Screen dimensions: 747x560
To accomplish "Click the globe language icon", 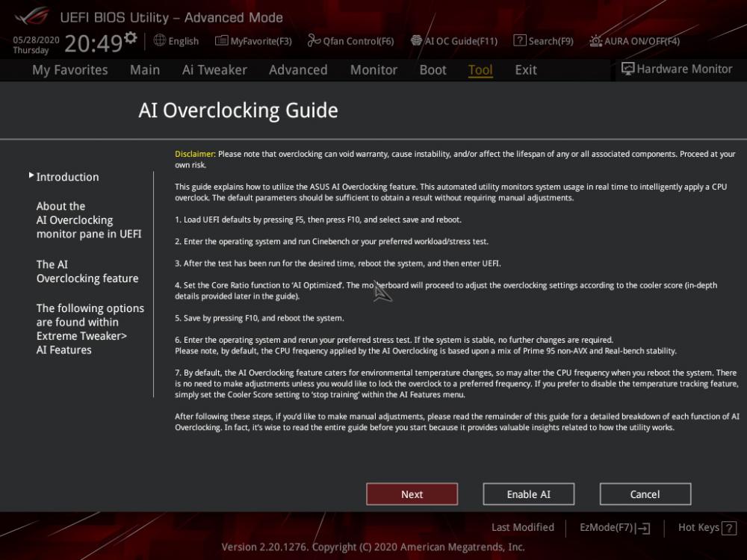I will coord(160,40).
